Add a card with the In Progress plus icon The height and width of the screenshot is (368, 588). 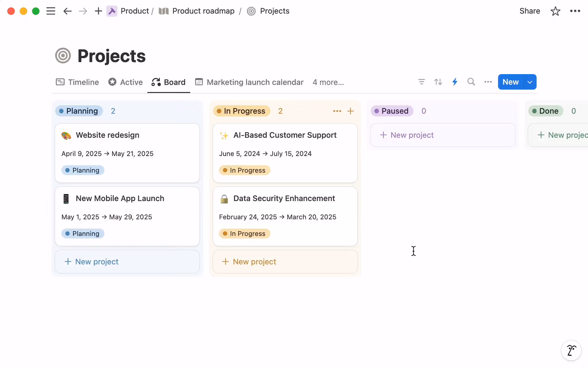351,111
